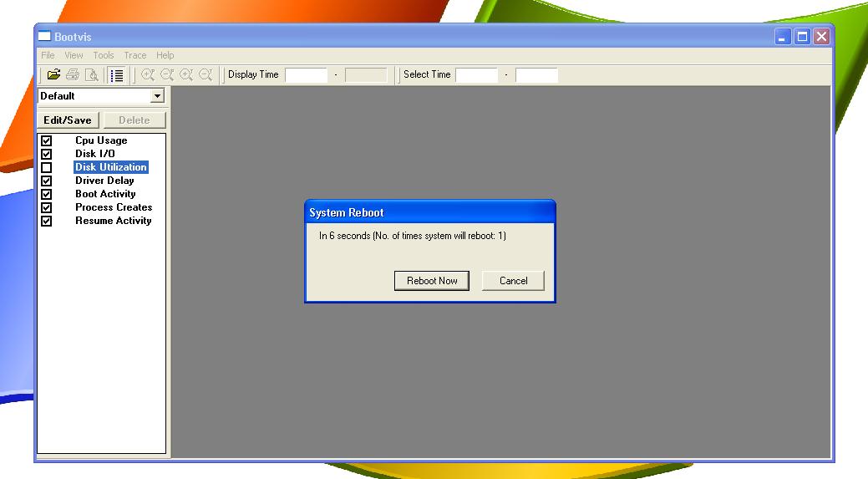Select the highlighted Disk Utilization item

(111, 167)
